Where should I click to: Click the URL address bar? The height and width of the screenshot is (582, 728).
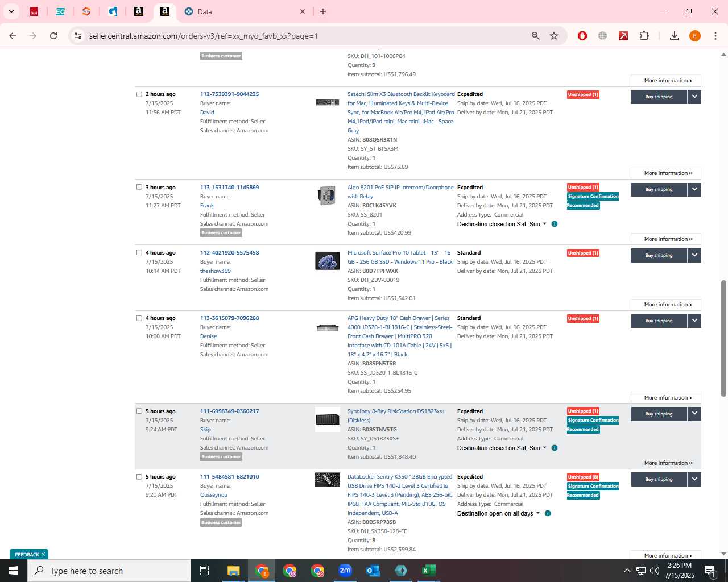coord(307,36)
